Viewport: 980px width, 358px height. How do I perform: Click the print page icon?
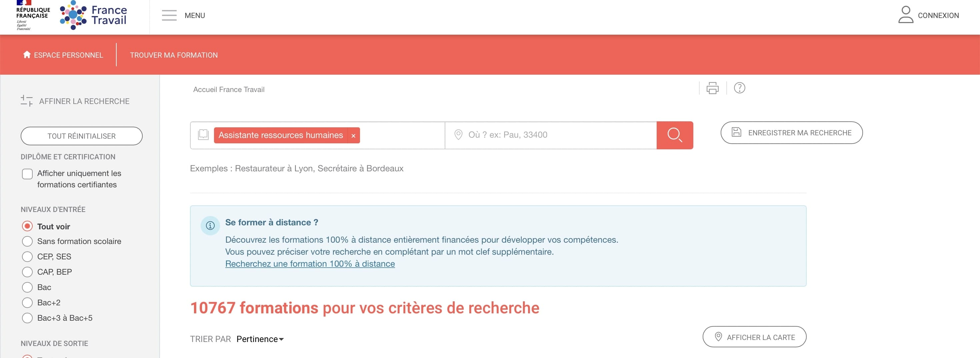[x=712, y=88]
